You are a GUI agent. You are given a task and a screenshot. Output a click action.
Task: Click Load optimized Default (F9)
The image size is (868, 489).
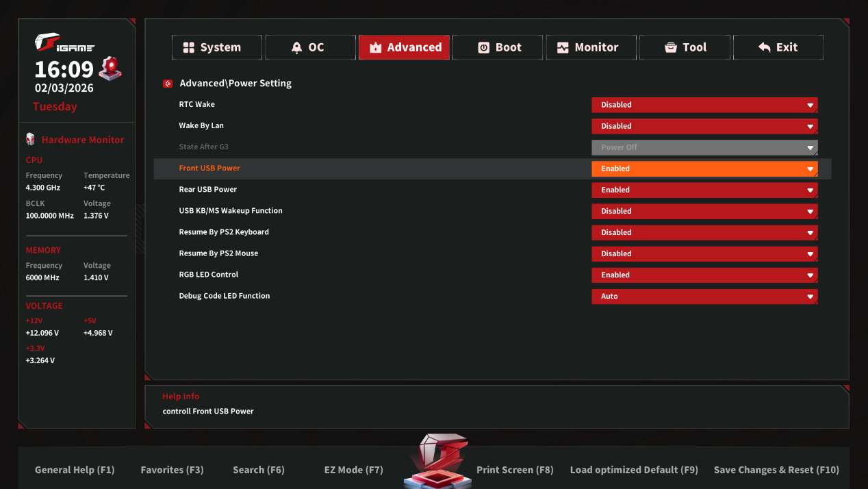click(634, 470)
